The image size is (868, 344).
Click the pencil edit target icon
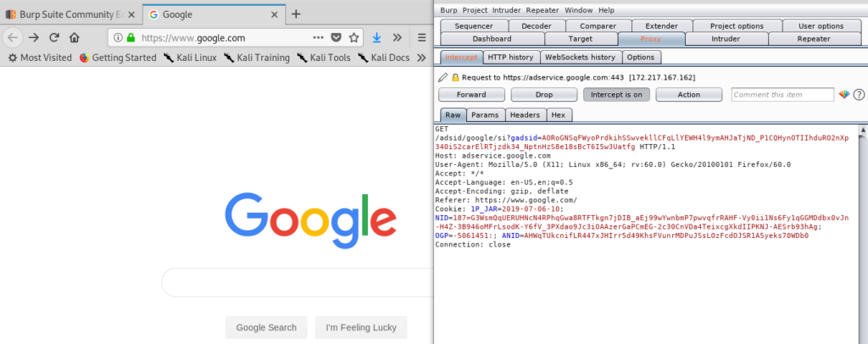click(x=443, y=77)
